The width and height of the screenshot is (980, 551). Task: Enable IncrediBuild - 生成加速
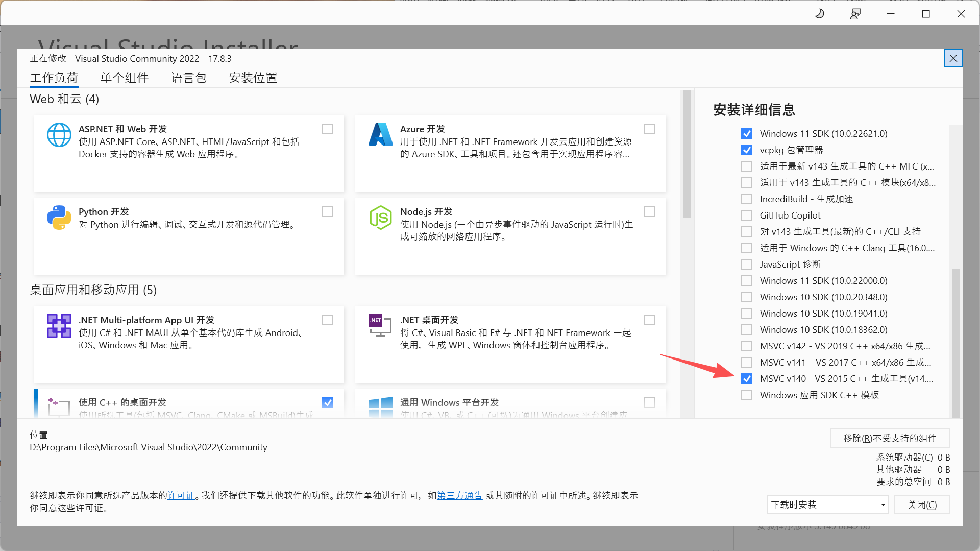click(x=747, y=199)
